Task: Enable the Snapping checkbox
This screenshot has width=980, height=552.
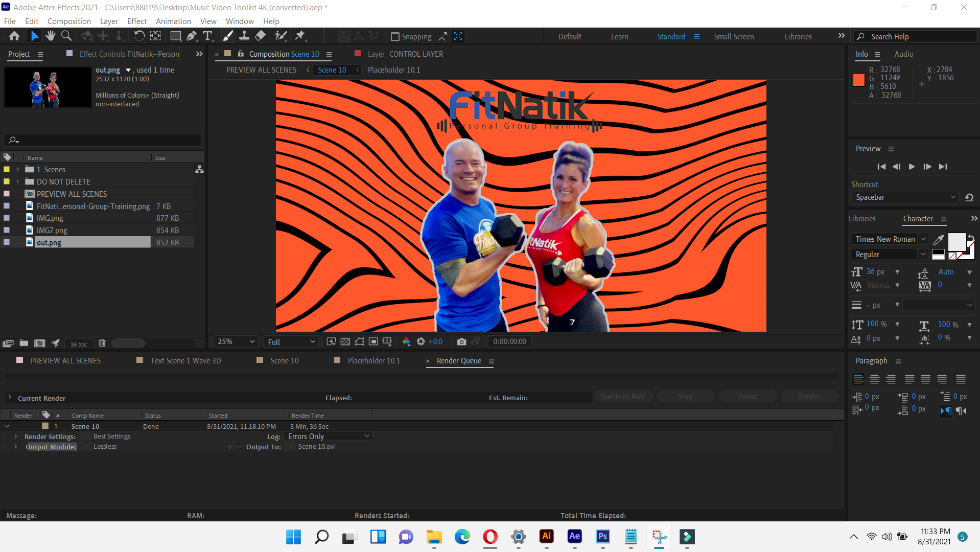Action: tap(395, 37)
